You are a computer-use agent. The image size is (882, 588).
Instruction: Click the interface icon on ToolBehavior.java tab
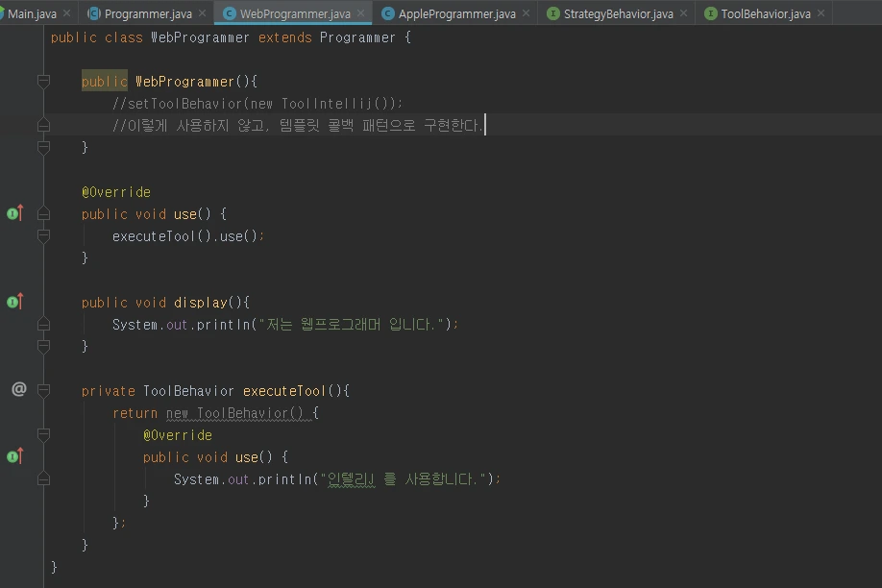tap(710, 13)
